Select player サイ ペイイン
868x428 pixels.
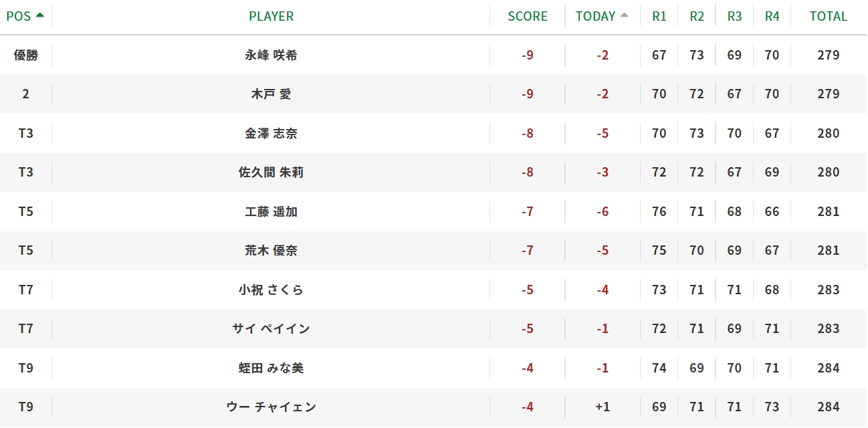(271, 328)
